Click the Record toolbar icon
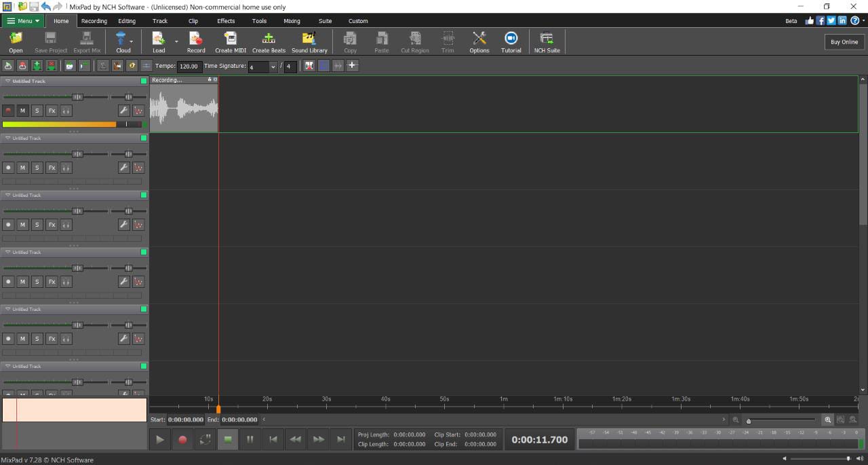This screenshot has width=868, height=465. 196,42
